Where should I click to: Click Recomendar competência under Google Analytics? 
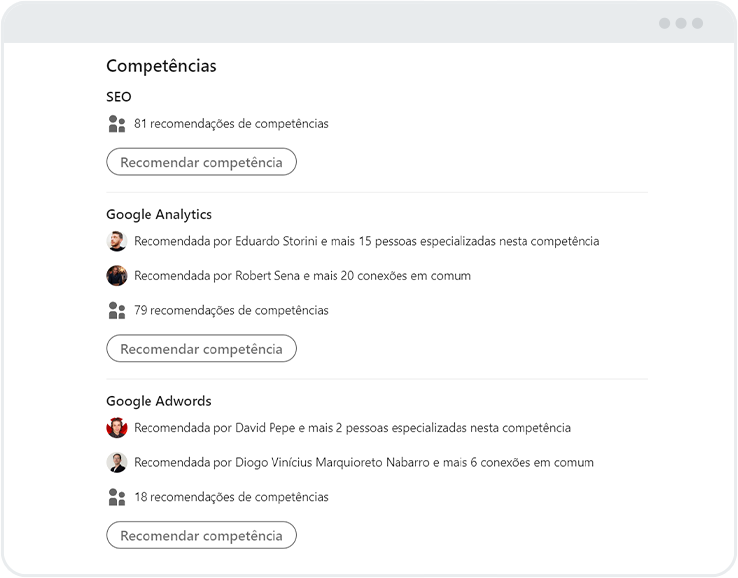pyautogui.click(x=201, y=349)
